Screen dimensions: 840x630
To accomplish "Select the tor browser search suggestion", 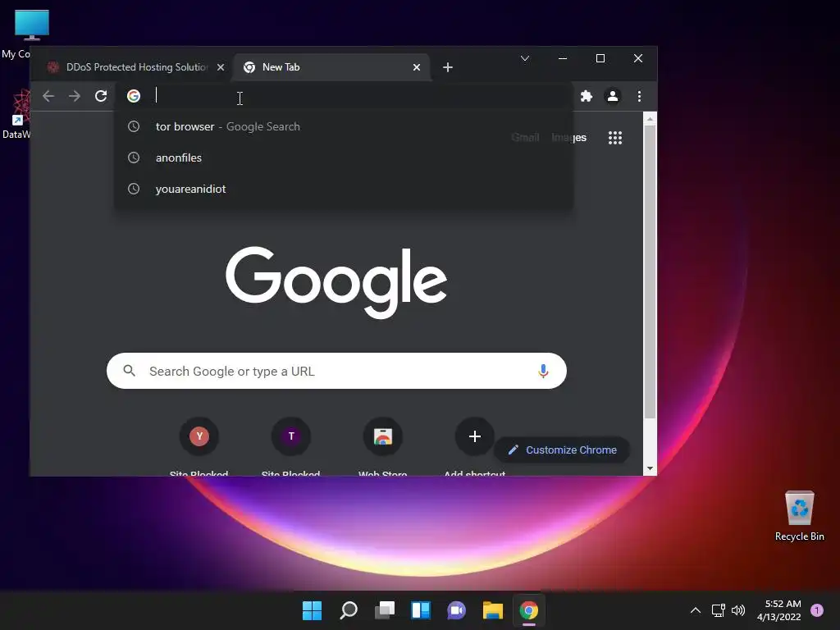I will pos(344,126).
